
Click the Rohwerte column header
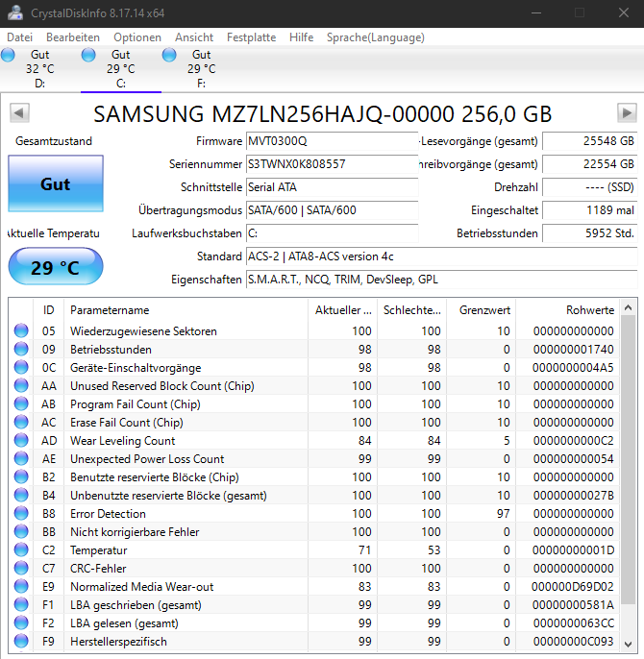click(x=568, y=310)
